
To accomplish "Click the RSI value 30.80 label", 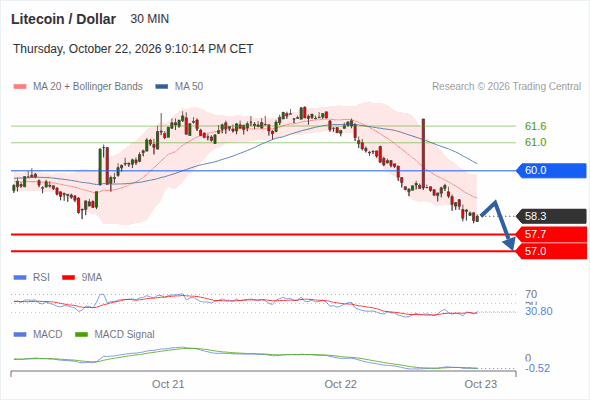I will pyautogui.click(x=539, y=312).
